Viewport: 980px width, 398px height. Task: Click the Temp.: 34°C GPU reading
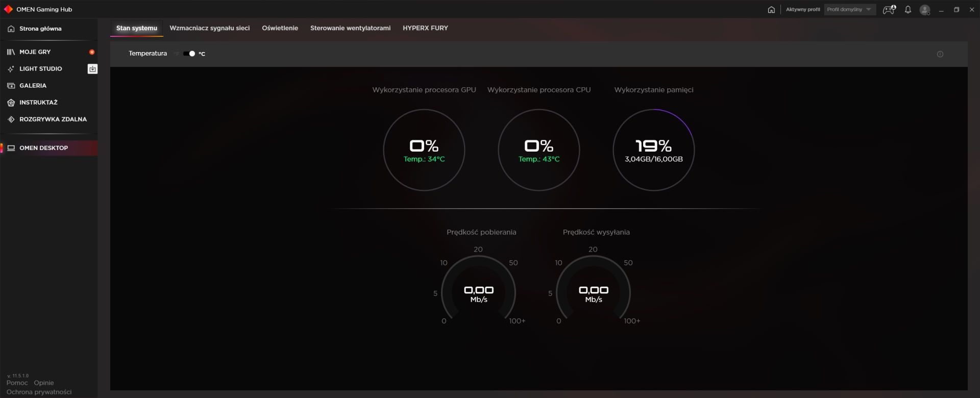tap(424, 159)
